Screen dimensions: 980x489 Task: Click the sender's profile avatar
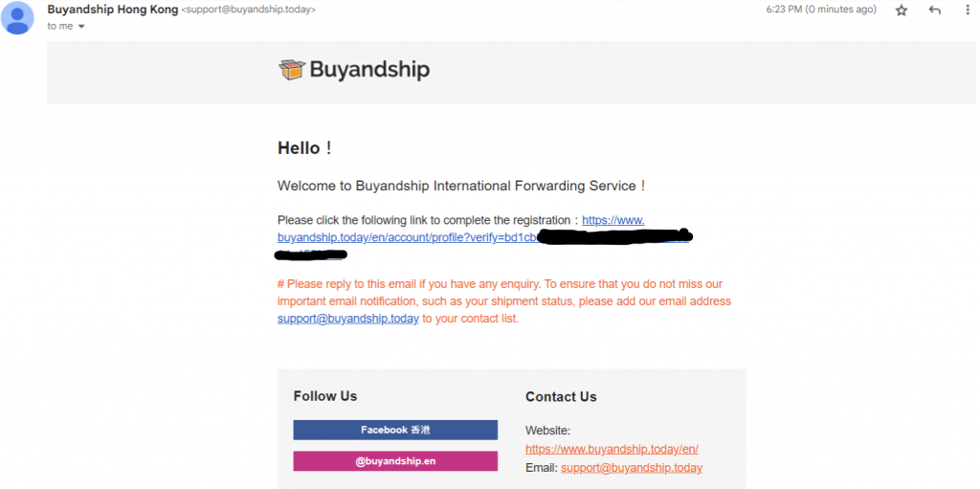tap(17, 17)
